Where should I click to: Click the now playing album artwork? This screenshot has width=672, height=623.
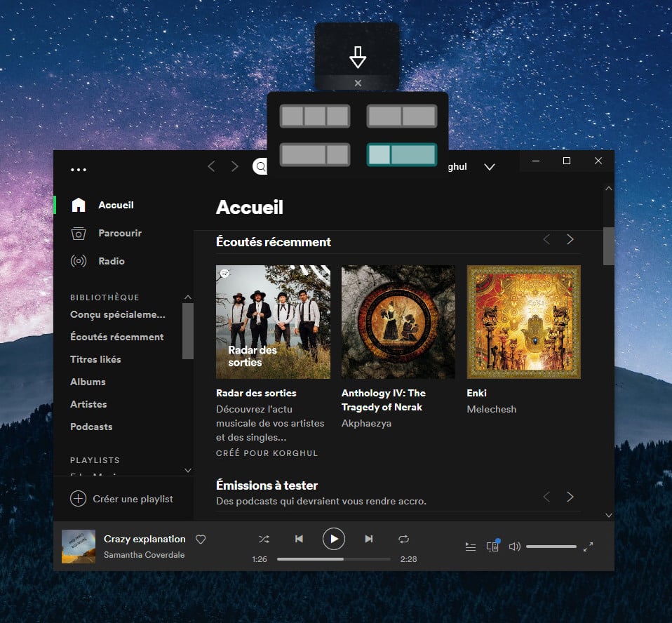click(x=79, y=547)
